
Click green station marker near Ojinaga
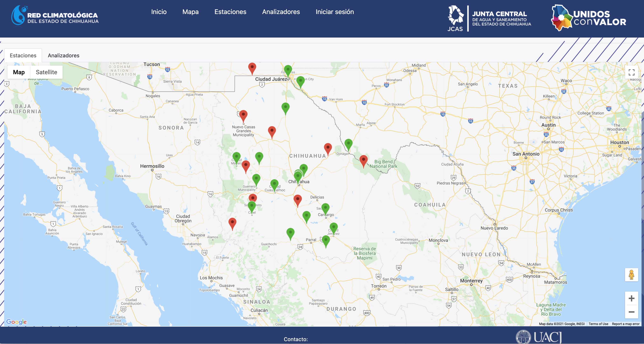click(348, 144)
